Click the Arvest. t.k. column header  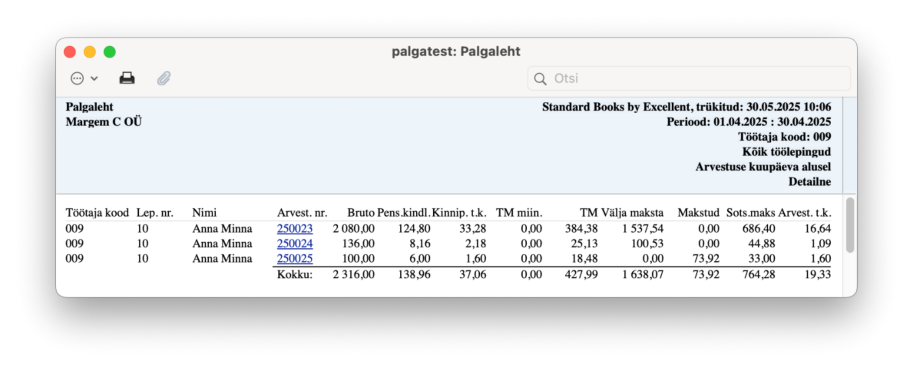(x=805, y=213)
